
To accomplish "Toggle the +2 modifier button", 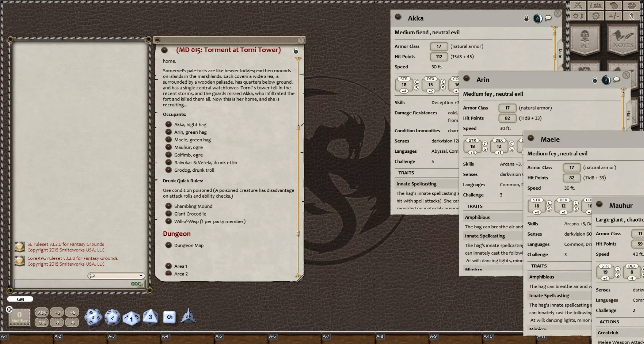I will tap(57, 313).
